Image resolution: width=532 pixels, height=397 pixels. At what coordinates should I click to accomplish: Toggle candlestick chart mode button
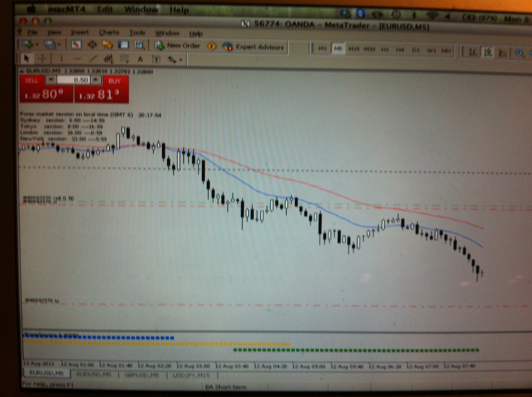(487, 52)
